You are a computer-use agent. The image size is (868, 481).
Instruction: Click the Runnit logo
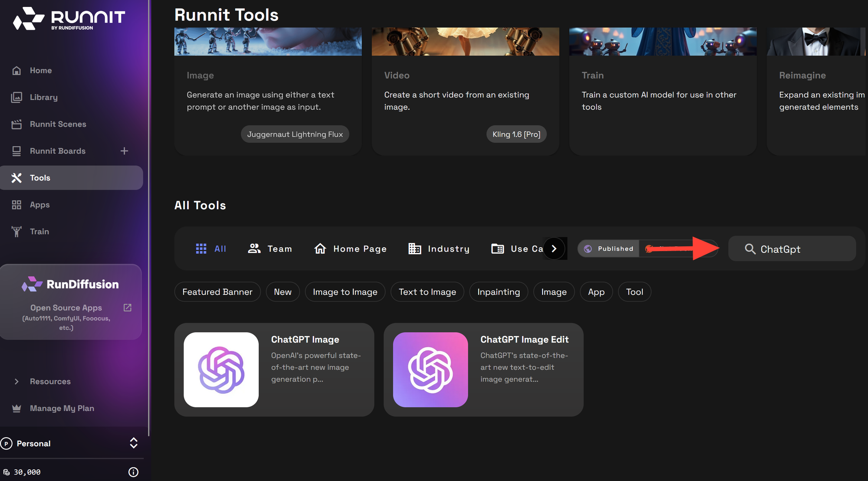coord(69,19)
